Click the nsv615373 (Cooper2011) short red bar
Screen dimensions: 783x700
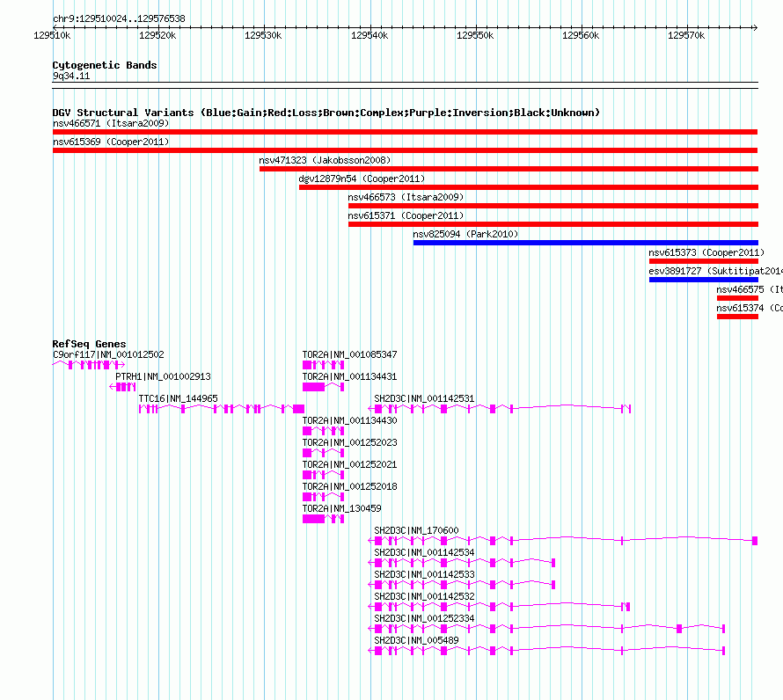[704, 261]
